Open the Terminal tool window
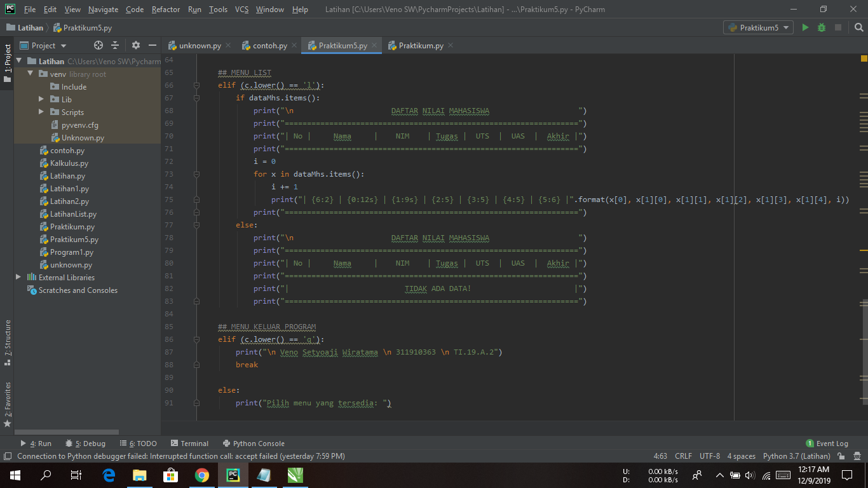Screen dimensions: 868x488 [189, 444]
